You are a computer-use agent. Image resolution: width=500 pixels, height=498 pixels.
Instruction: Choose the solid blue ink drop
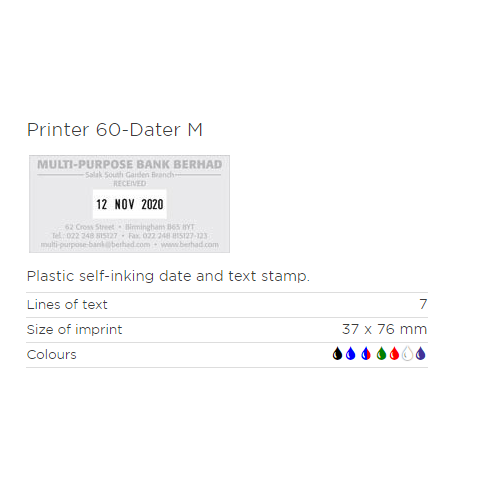click(350, 354)
